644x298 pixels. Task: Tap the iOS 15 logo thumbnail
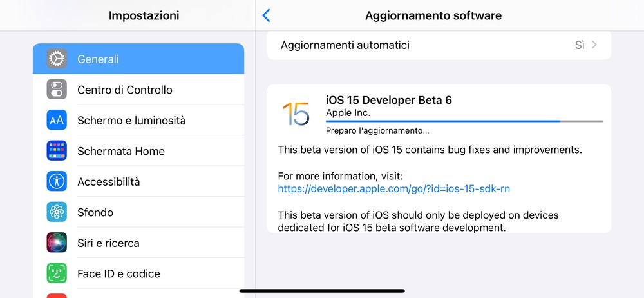(x=296, y=114)
